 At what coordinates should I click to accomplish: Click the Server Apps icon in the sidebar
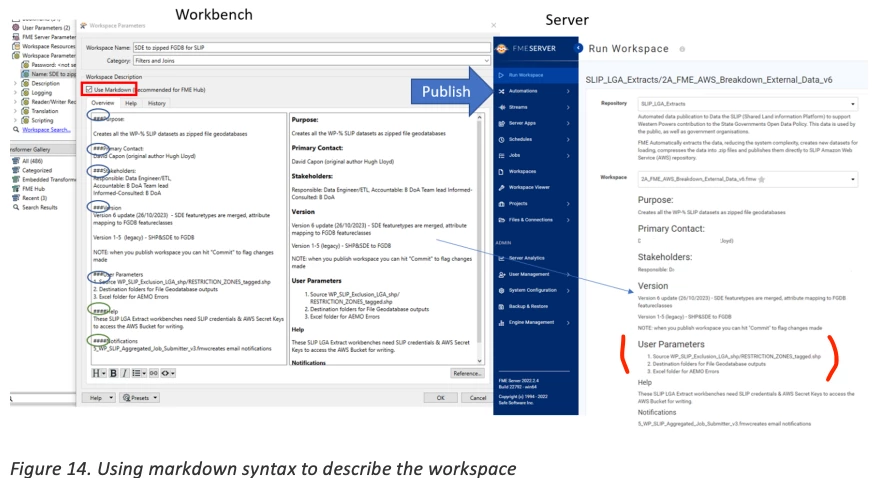(501, 123)
